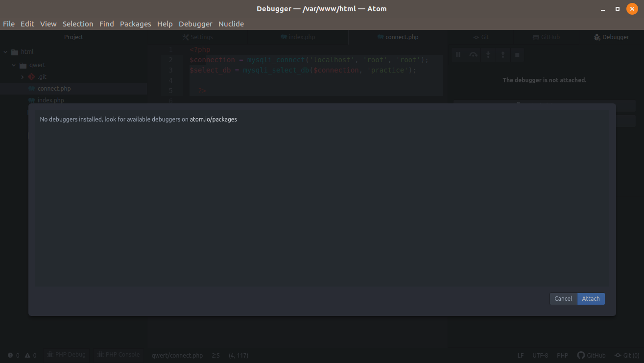Open the Packages menu

pos(136,24)
